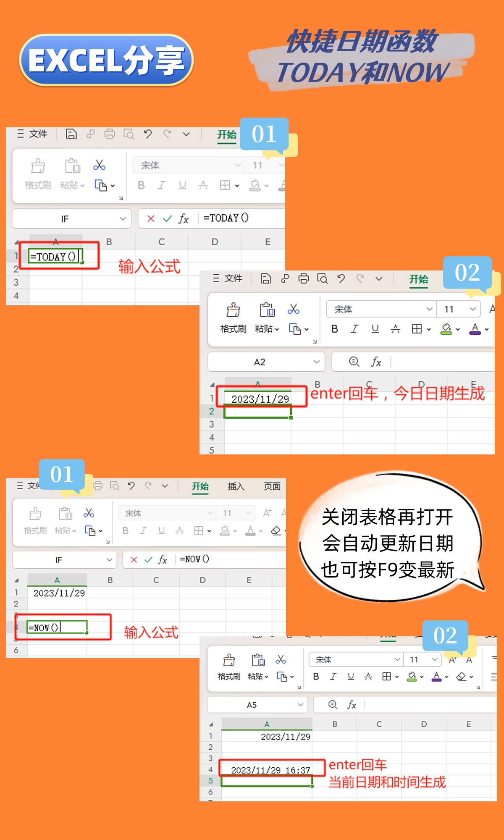Image resolution: width=504 pixels, height=840 pixels.
Task: Click the green check to accept =NOW()
Action: click(148, 560)
